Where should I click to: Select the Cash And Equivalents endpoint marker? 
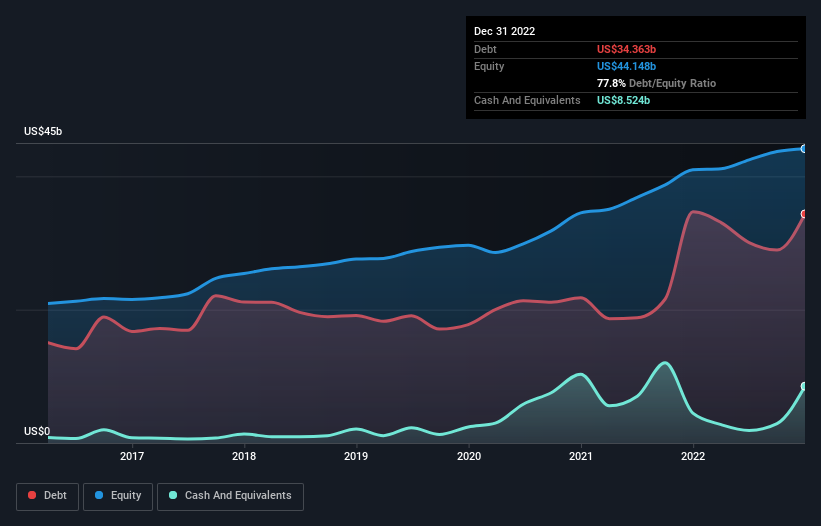point(804,386)
